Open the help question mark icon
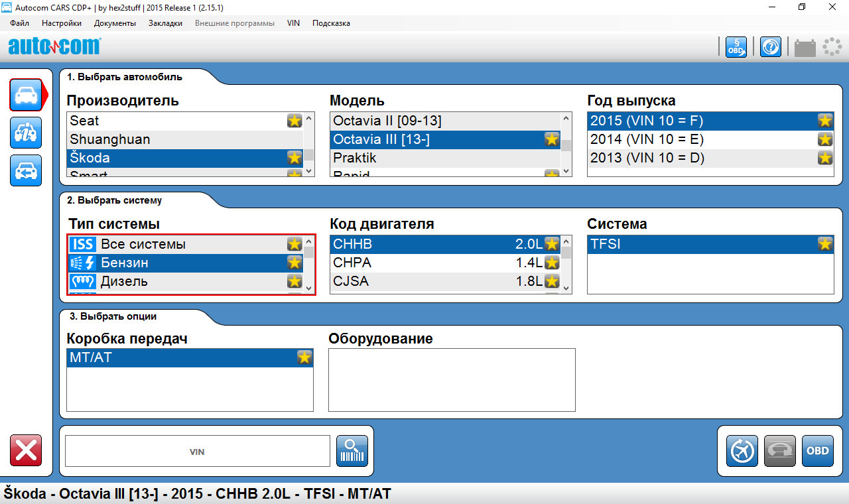849x504 pixels. (770, 47)
